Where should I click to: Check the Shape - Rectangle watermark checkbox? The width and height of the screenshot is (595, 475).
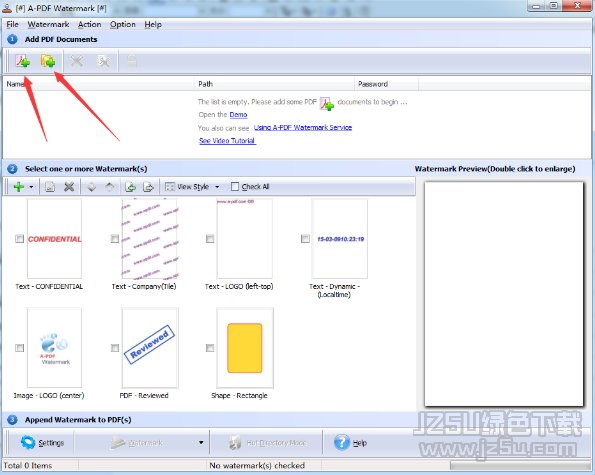tap(210, 348)
